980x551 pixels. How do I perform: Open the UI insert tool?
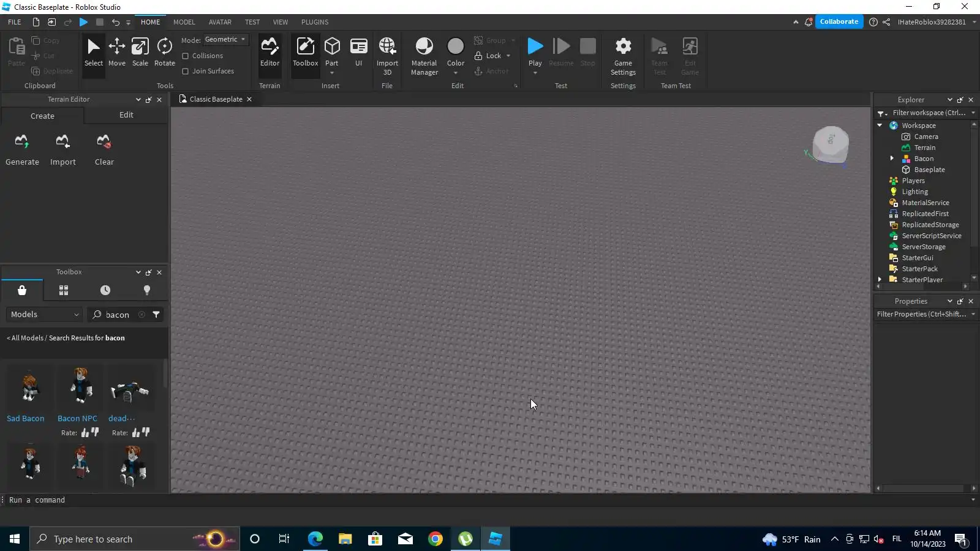(359, 53)
